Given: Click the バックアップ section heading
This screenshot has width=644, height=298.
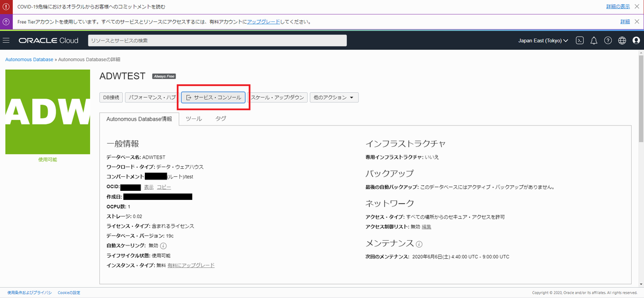Looking at the screenshot, I should click(390, 173).
